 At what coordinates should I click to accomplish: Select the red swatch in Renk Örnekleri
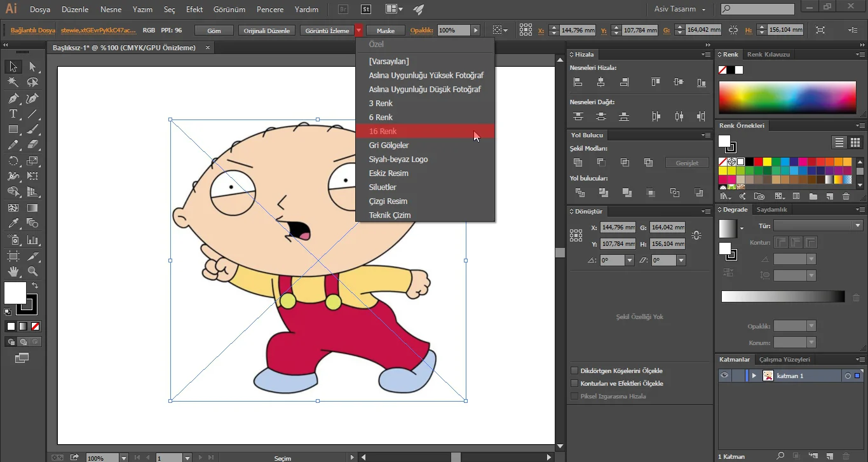click(758, 162)
